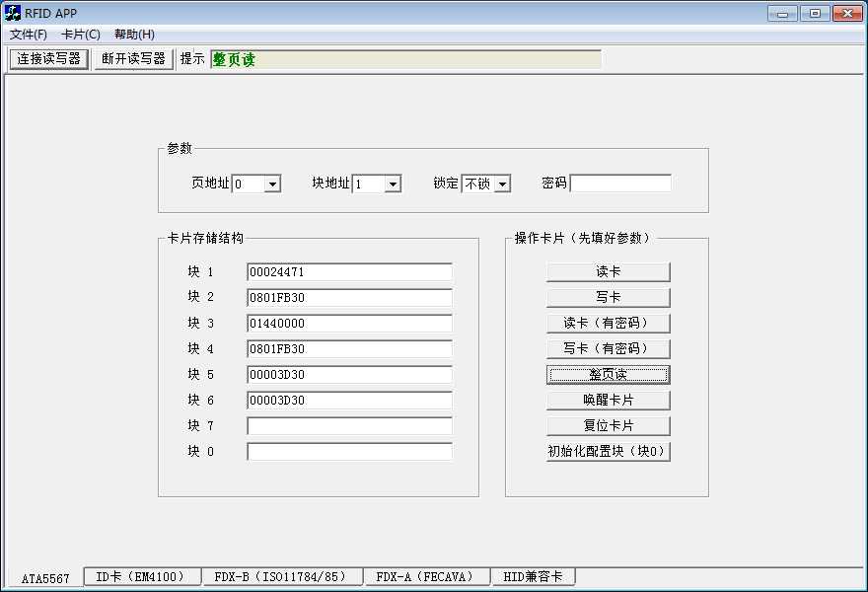This screenshot has height=592, width=868.
Task: Switch to the ATA5567 tab
Action: pyautogui.click(x=45, y=578)
